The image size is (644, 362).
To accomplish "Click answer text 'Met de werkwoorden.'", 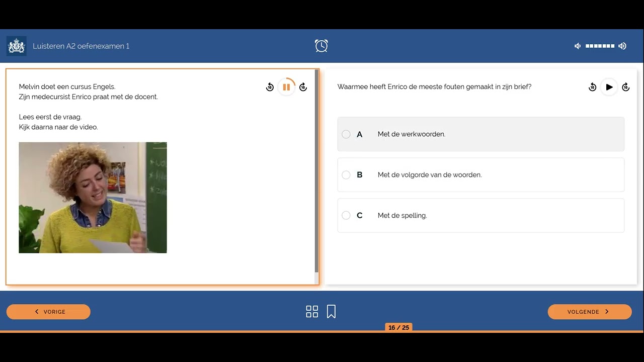I will click(412, 134).
